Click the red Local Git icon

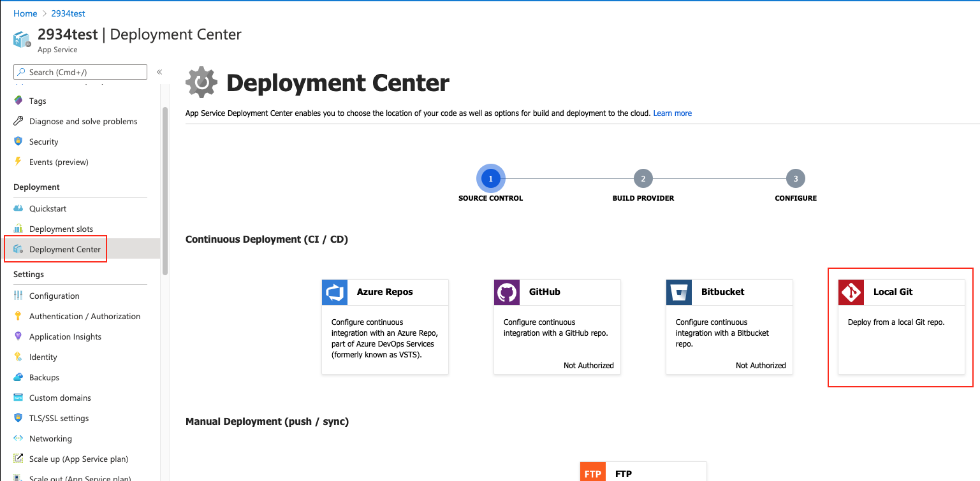[x=851, y=292]
